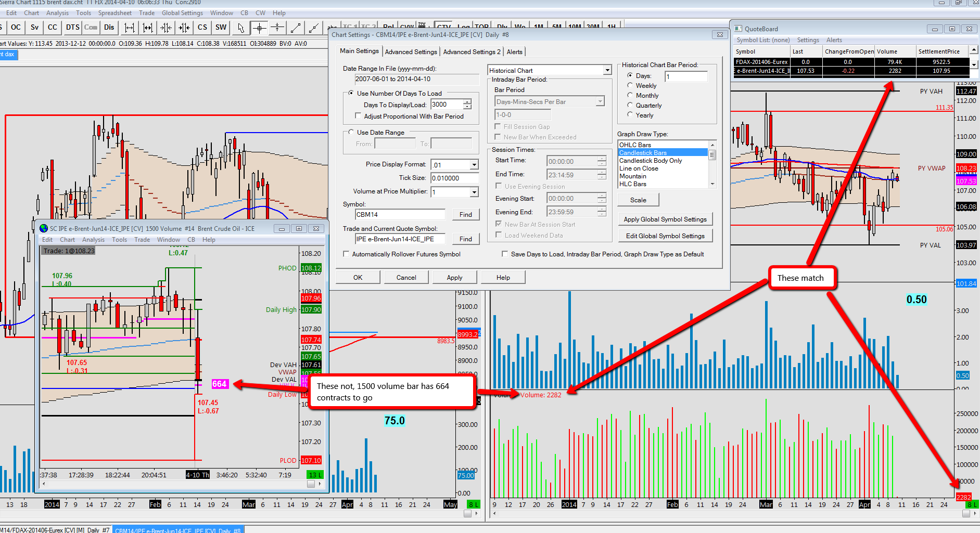The image size is (980, 533).
Task: Check Adjust Proportional With Bar Period
Action: (x=358, y=116)
